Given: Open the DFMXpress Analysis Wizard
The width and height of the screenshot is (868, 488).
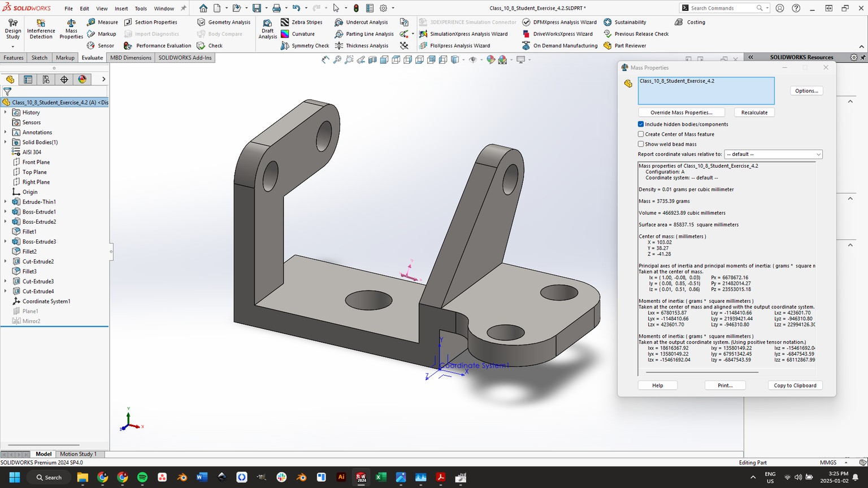Looking at the screenshot, I should coord(559,22).
